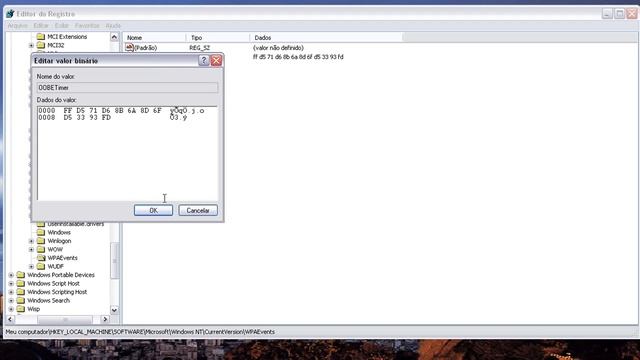Click REG_SZ type cell
This screenshot has width=640, height=360.
coord(200,48)
